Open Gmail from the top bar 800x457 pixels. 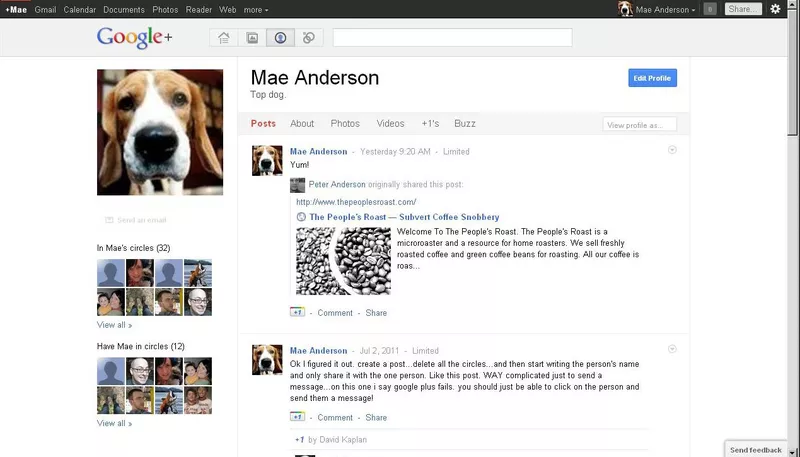45,10
